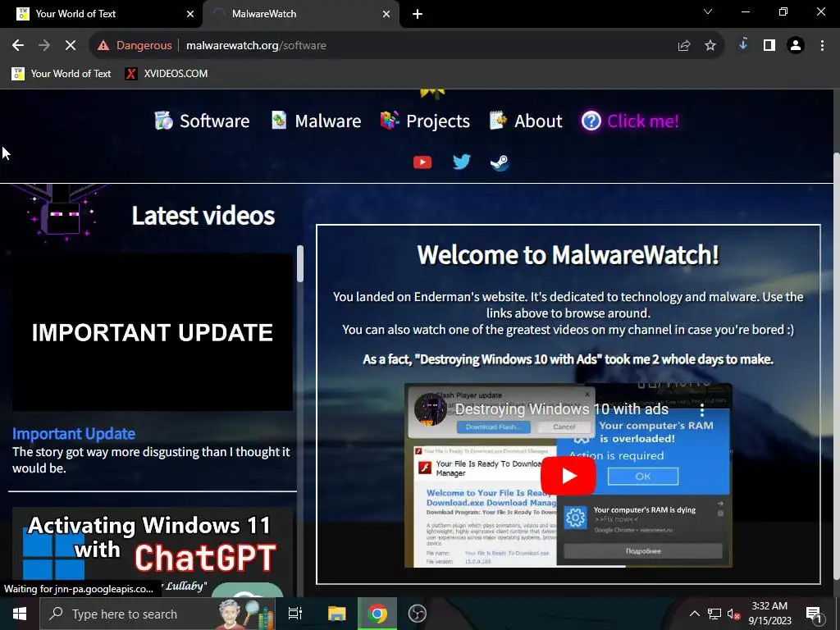Click the Chrome taskbar icon
The image size is (840, 630).
377,614
